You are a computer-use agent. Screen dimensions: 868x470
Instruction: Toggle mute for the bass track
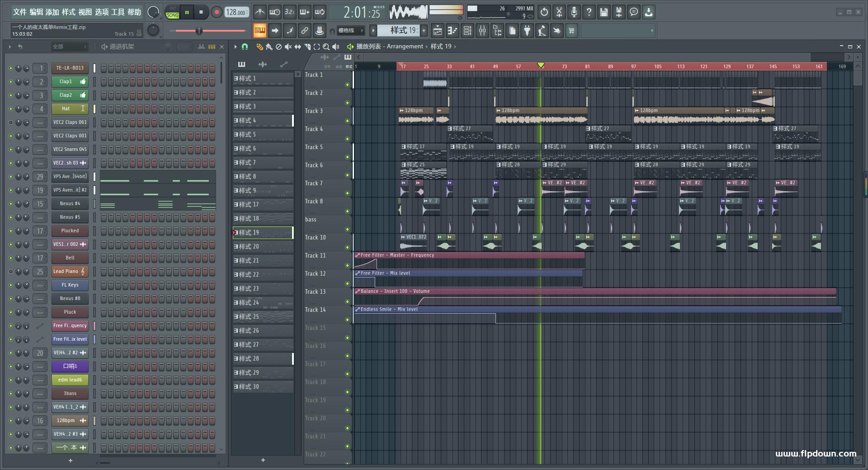click(x=347, y=229)
